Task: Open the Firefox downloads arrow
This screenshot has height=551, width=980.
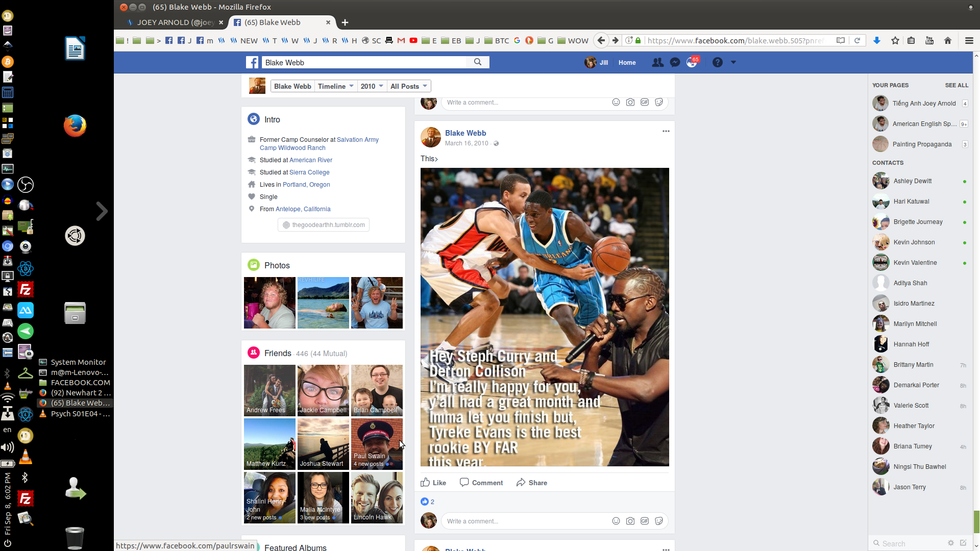Action: coord(877,40)
